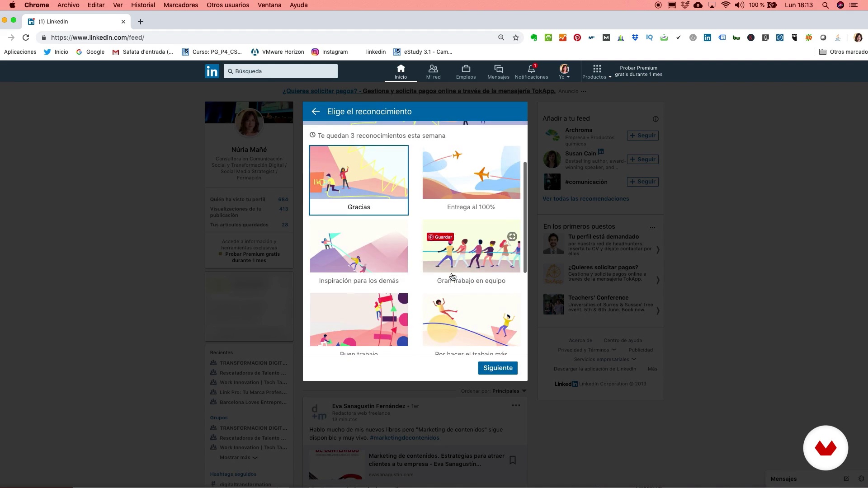868x488 pixels.
Task: Focus the Búsqueda search field
Action: point(281,71)
